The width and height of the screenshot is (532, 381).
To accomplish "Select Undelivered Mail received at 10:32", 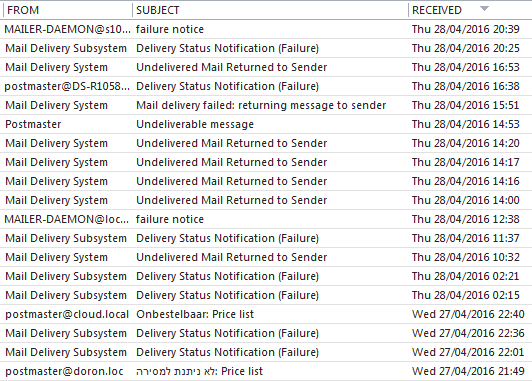I will tap(266, 257).
